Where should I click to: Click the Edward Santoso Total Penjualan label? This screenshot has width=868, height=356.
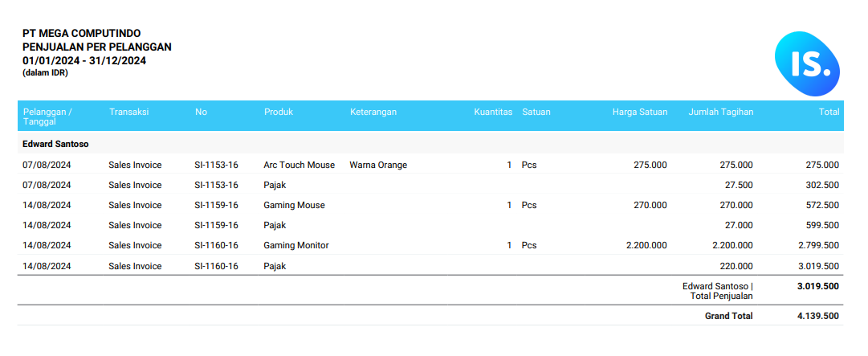click(717, 291)
